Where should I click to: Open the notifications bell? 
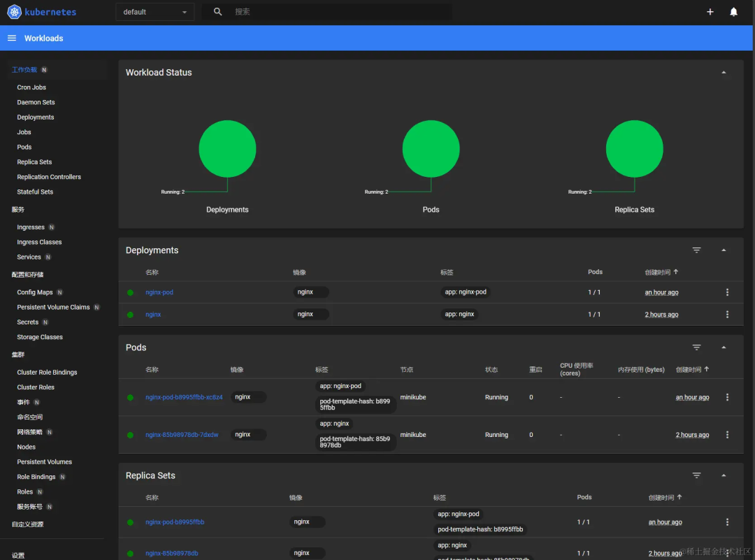pyautogui.click(x=733, y=12)
